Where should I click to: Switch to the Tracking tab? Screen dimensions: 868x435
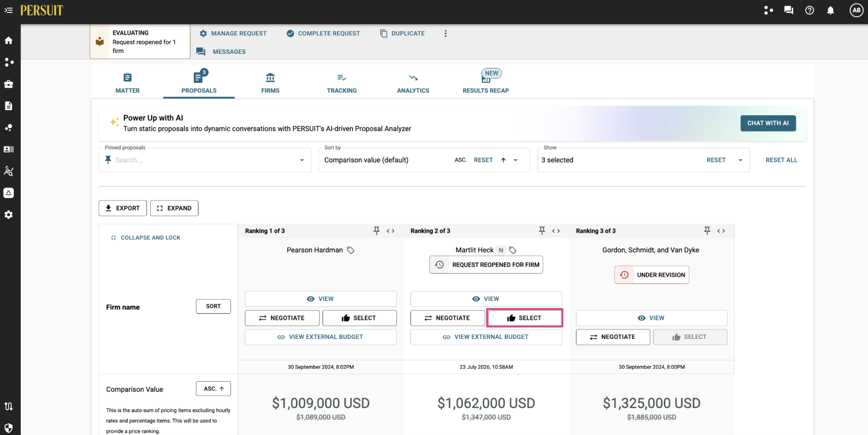pyautogui.click(x=342, y=83)
